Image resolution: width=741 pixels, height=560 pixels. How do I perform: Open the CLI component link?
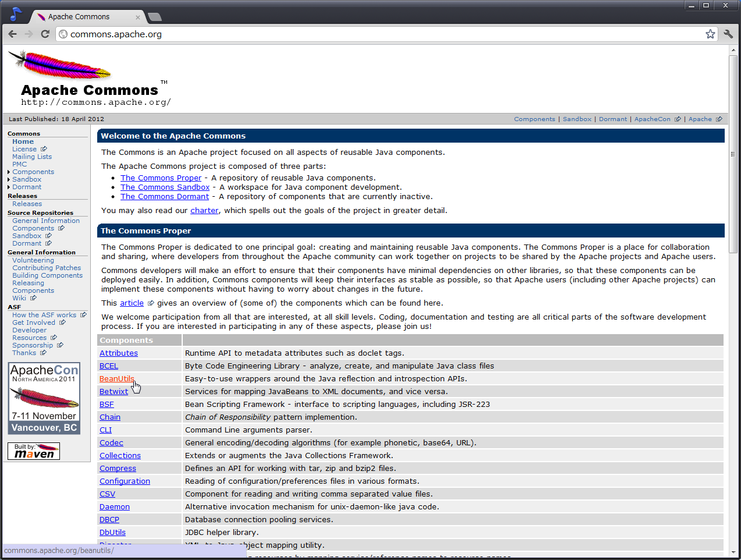point(105,430)
